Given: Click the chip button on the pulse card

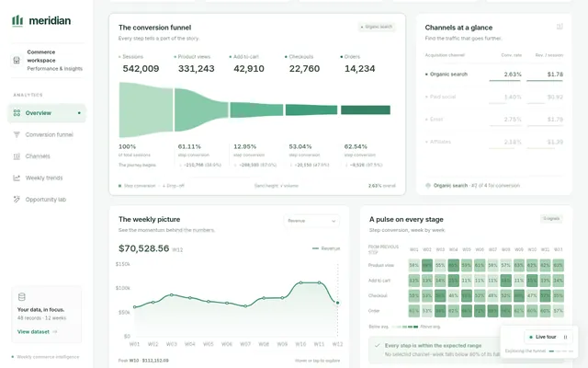Looking at the screenshot, I should point(551,218).
